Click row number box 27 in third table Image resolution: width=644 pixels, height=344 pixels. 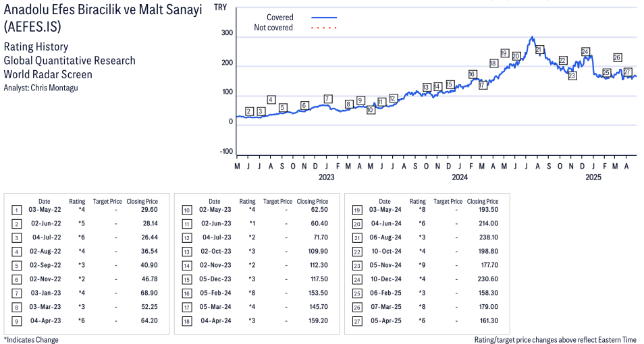[x=357, y=322]
